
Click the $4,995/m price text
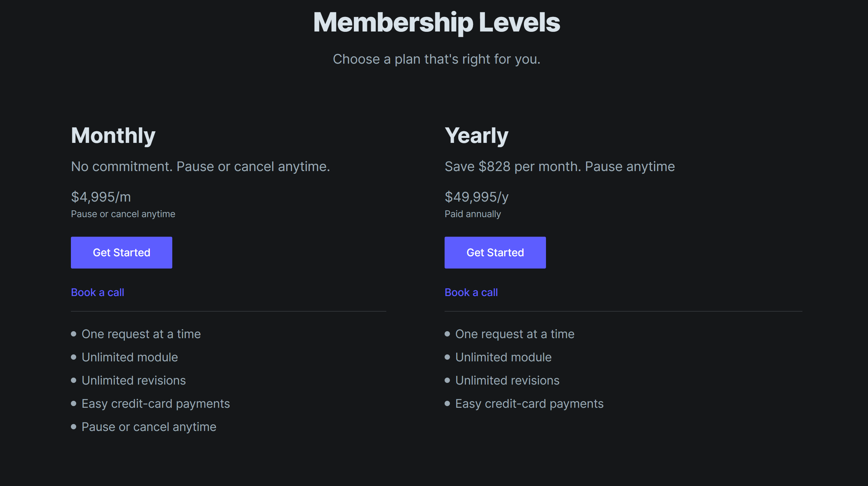coord(101,197)
